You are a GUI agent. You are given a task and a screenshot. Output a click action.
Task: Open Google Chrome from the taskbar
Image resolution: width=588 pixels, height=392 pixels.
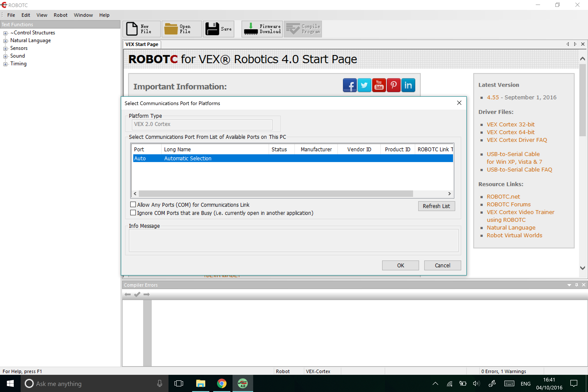222,383
